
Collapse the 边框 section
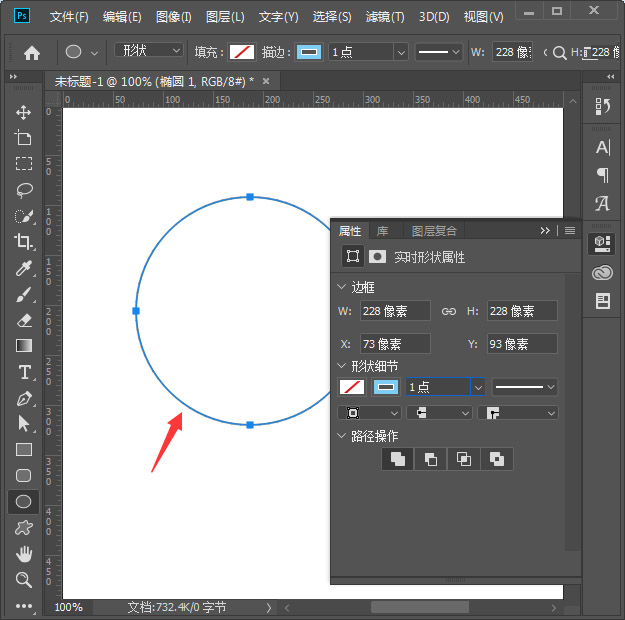(x=343, y=287)
